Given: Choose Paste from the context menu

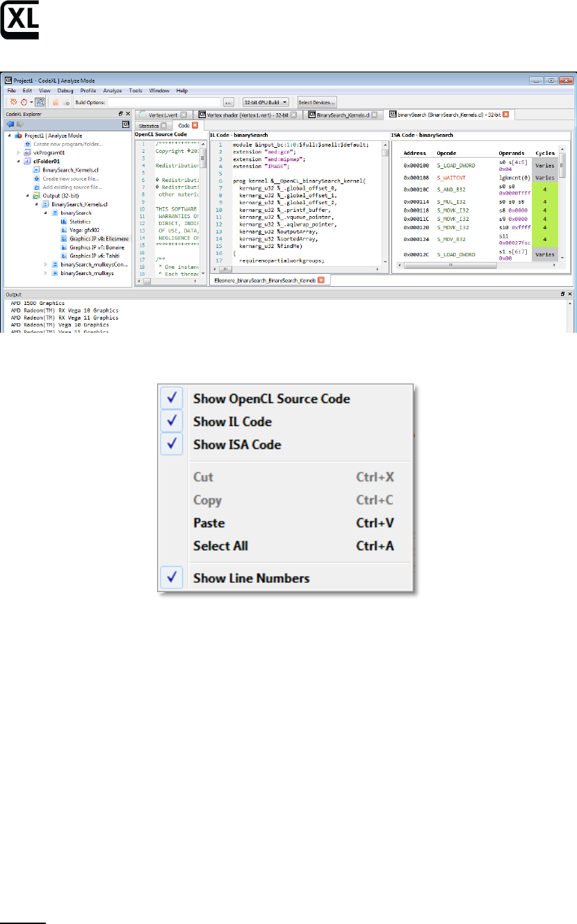Looking at the screenshot, I should tap(284, 523).
